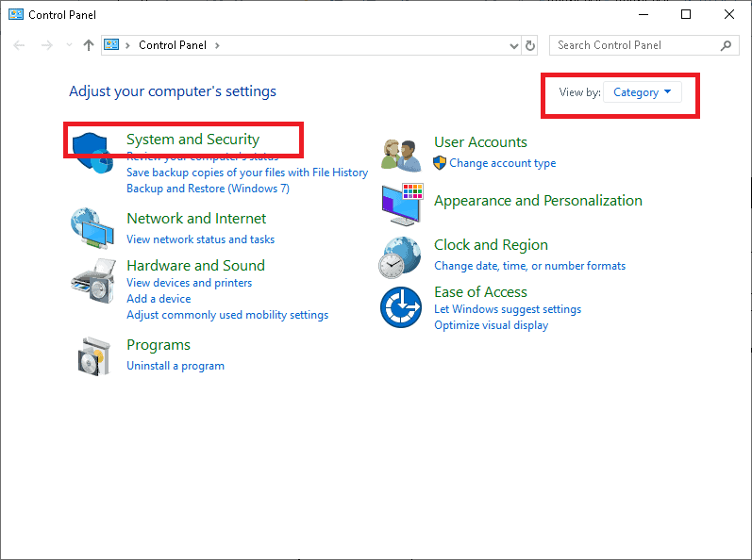The image size is (752, 560).
Task: Click Uninstall a program
Action: (x=175, y=366)
